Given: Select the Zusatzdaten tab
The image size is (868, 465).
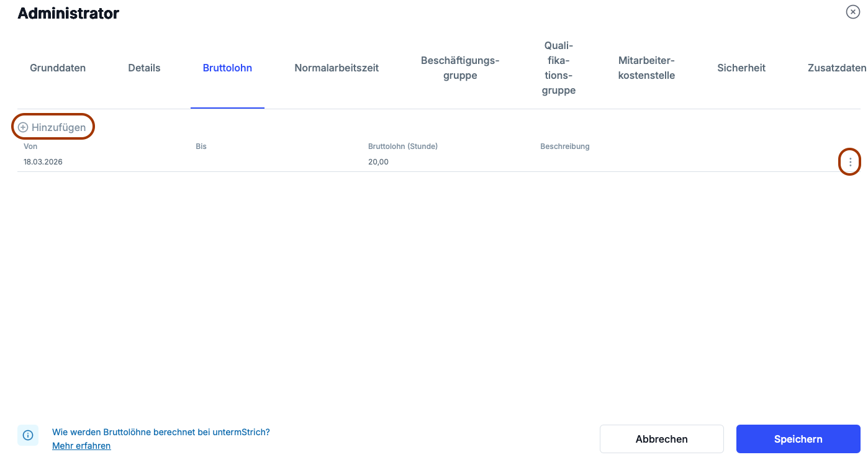Looking at the screenshot, I should 836,68.
